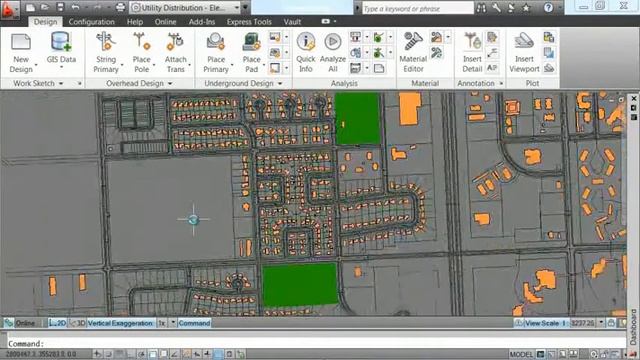Image resolution: width=640 pixels, height=360 pixels.
Task: Open the Add-Ins ribbon tab
Action: [202, 22]
